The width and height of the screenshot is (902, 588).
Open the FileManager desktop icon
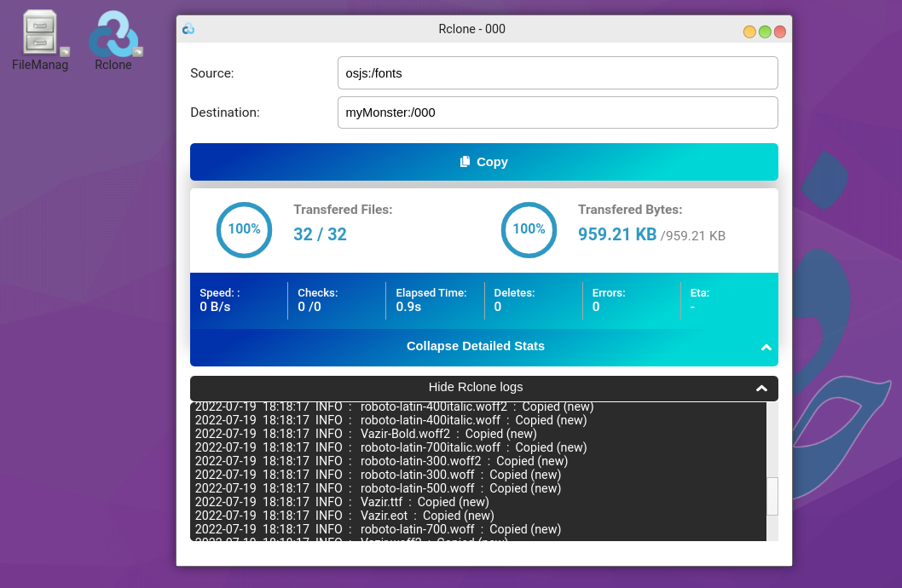point(40,34)
